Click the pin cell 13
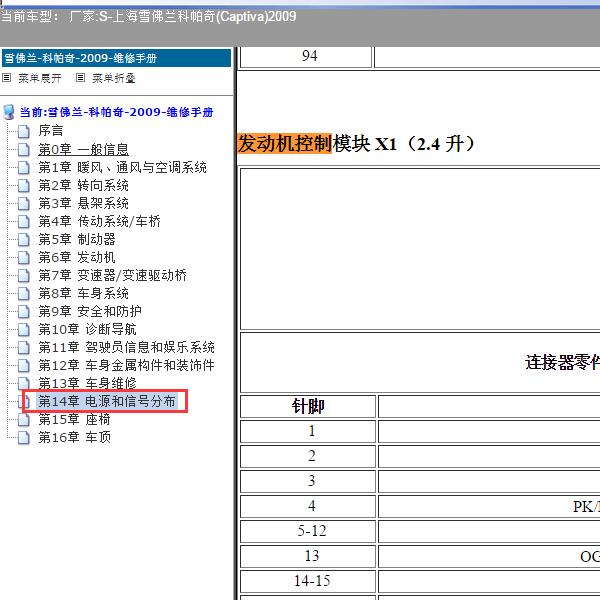The width and height of the screenshot is (600, 600). (308, 556)
